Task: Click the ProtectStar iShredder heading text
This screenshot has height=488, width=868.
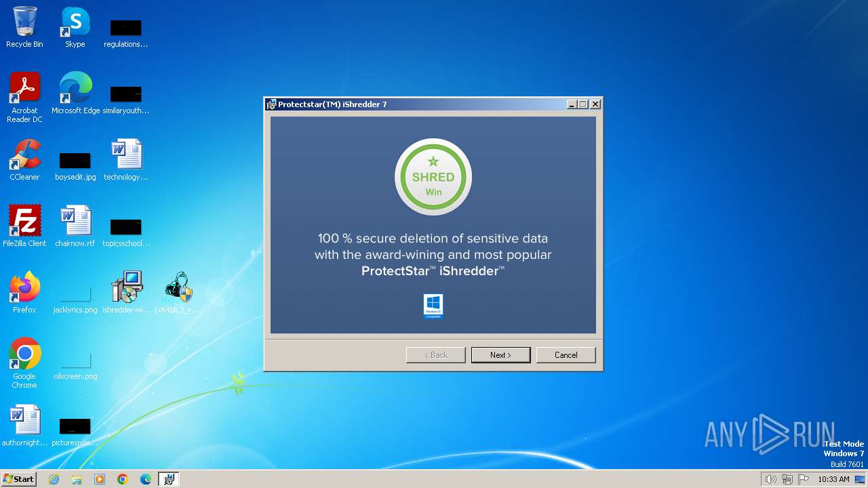Action: coord(433,271)
